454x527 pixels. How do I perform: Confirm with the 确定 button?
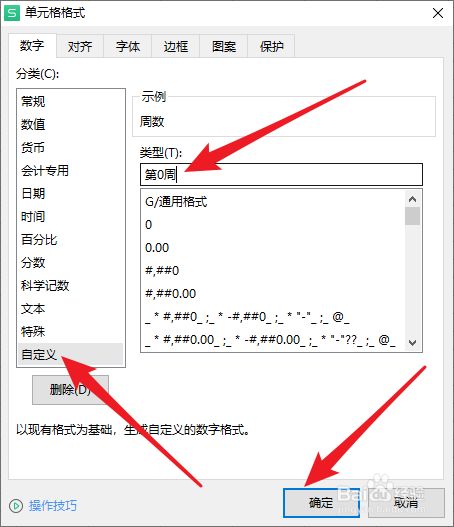[321, 503]
